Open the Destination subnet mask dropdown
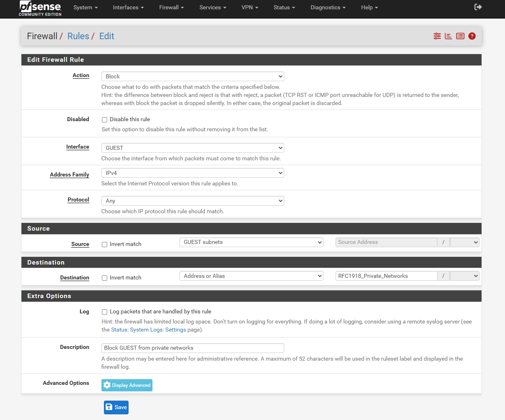This screenshot has height=420, width=505. coord(465,276)
